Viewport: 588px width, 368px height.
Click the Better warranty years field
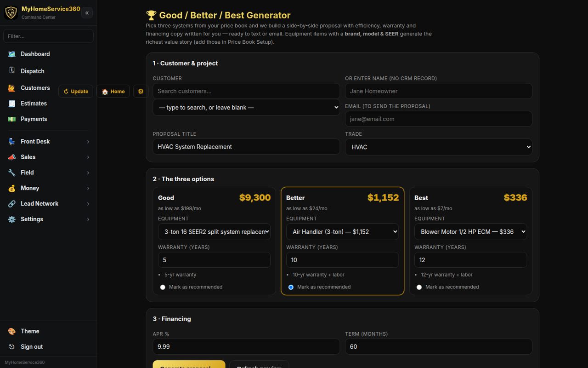(x=343, y=260)
